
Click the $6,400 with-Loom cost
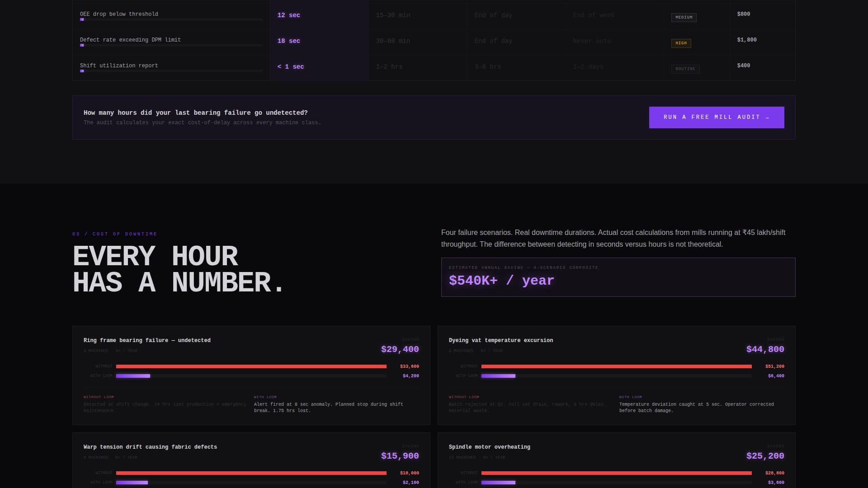[776, 376]
